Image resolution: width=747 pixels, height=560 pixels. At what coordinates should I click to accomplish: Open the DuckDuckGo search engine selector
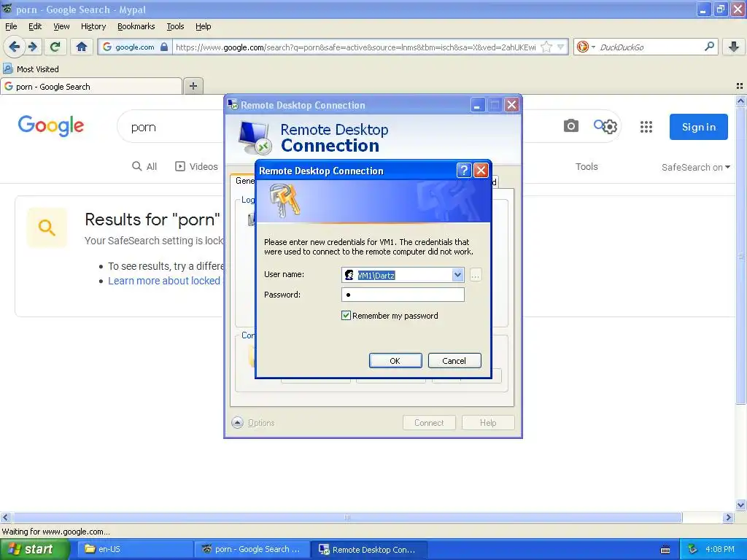coord(586,47)
